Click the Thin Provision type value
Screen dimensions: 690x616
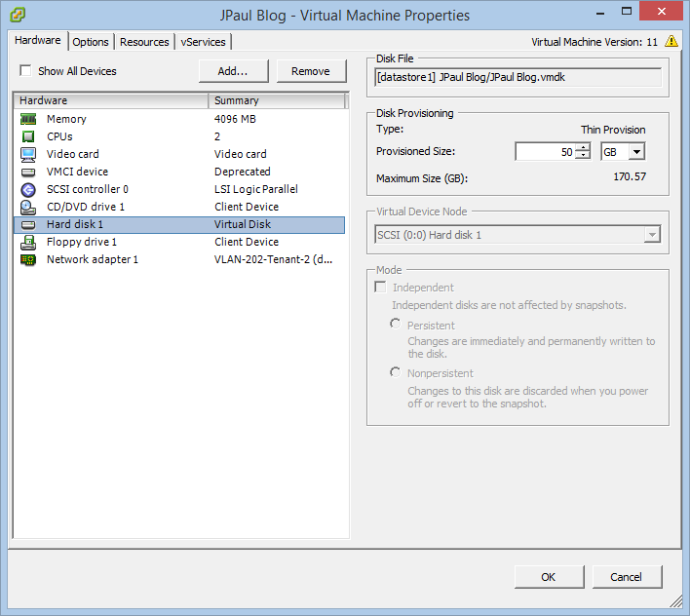click(613, 130)
